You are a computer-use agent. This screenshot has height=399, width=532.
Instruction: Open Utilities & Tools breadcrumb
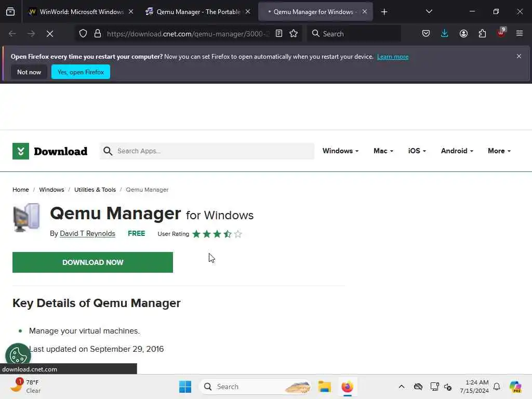pyautogui.click(x=95, y=190)
